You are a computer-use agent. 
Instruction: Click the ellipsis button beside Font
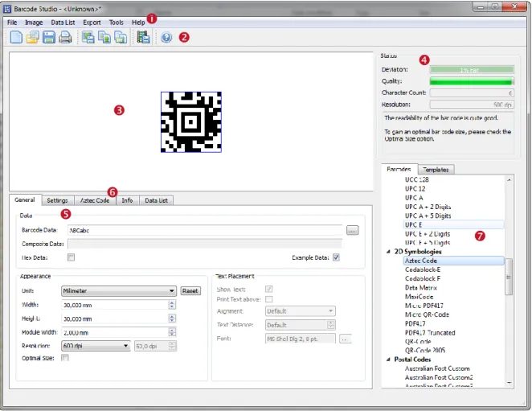coord(345,339)
